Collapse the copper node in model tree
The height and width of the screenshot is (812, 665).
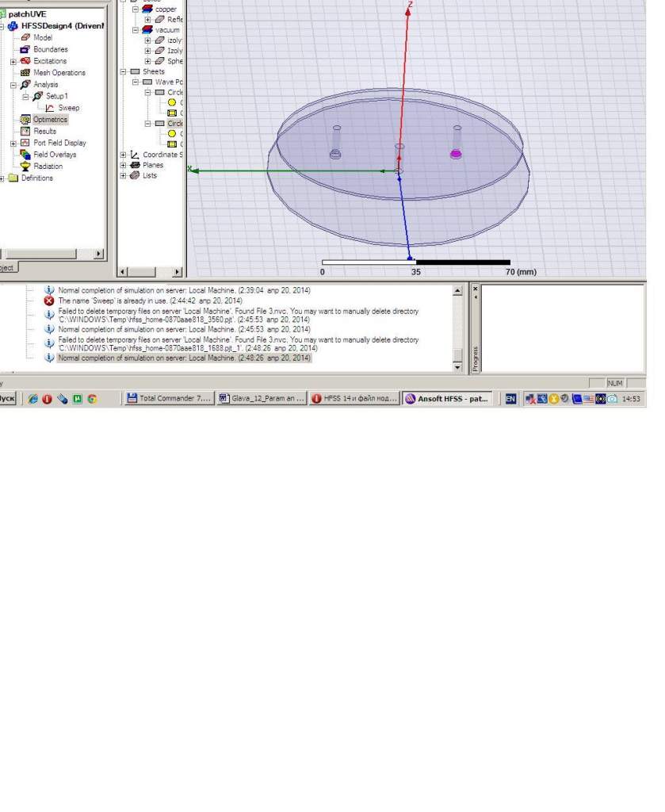[x=135, y=9]
